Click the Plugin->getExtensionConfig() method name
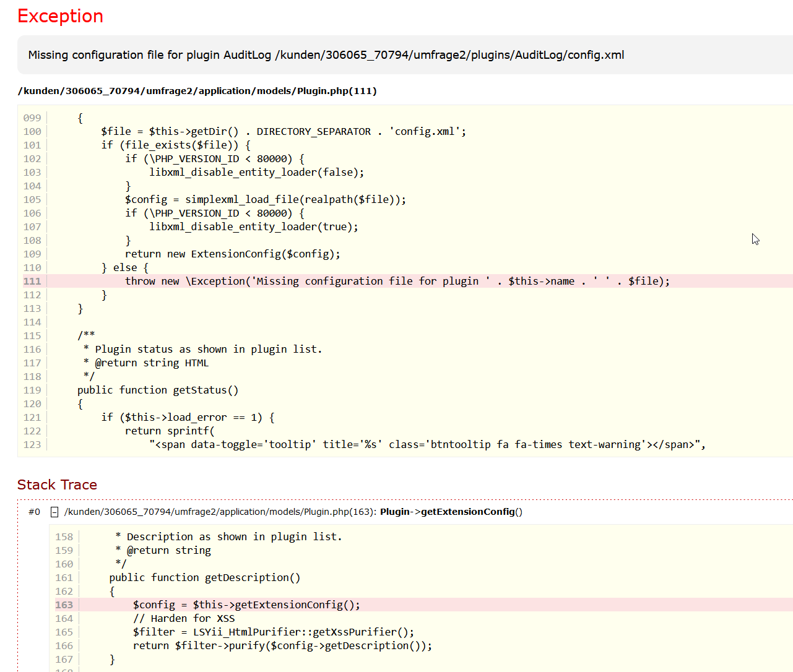Screen dimensions: 793x672 tap(451, 512)
